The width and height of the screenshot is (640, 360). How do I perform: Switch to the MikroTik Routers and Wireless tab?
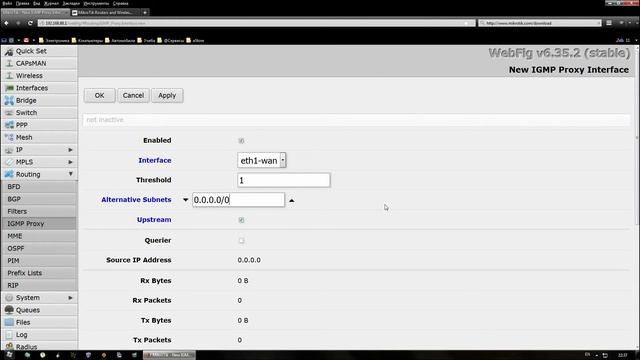105,13
